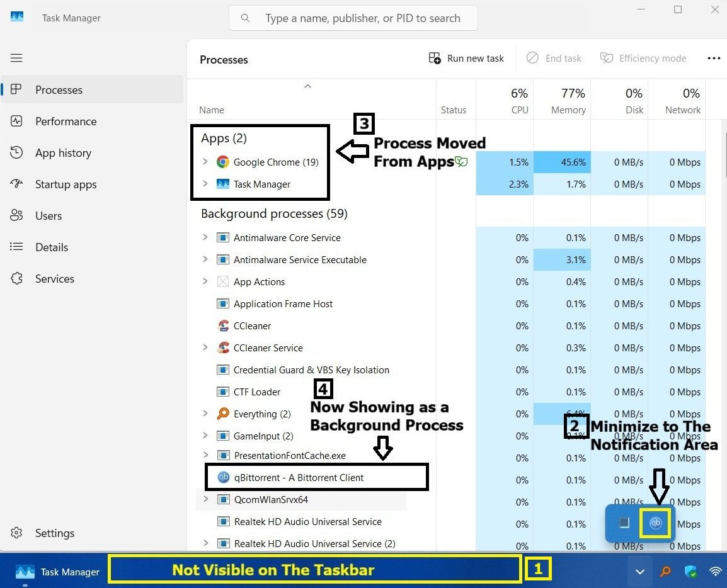Click the Everything search process icon

coord(223,414)
